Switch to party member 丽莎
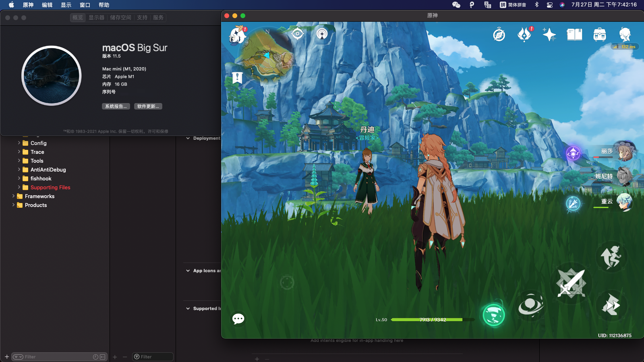Screen dimensions: 644x362 pos(624,151)
